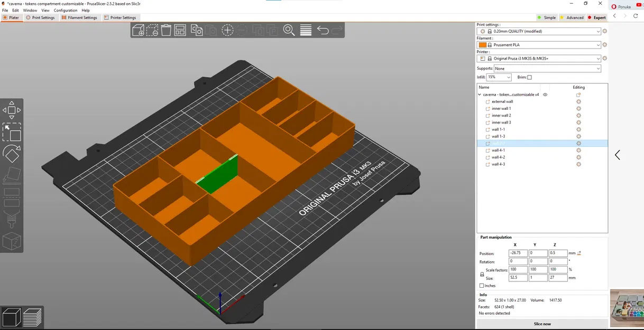
Task: Collapse the caverna object tree
Action: pos(480,95)
